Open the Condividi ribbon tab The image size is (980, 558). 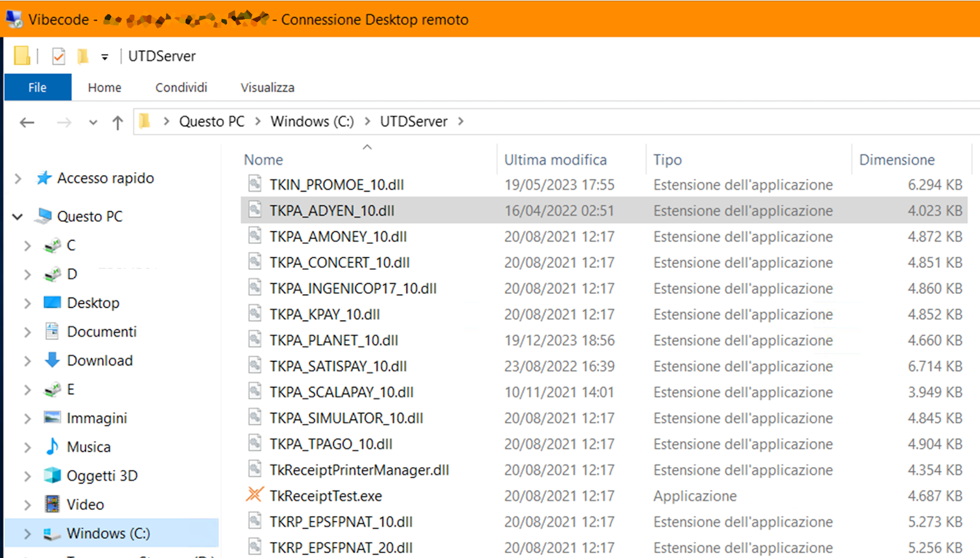pyautogui.click(x=181, y=87)
